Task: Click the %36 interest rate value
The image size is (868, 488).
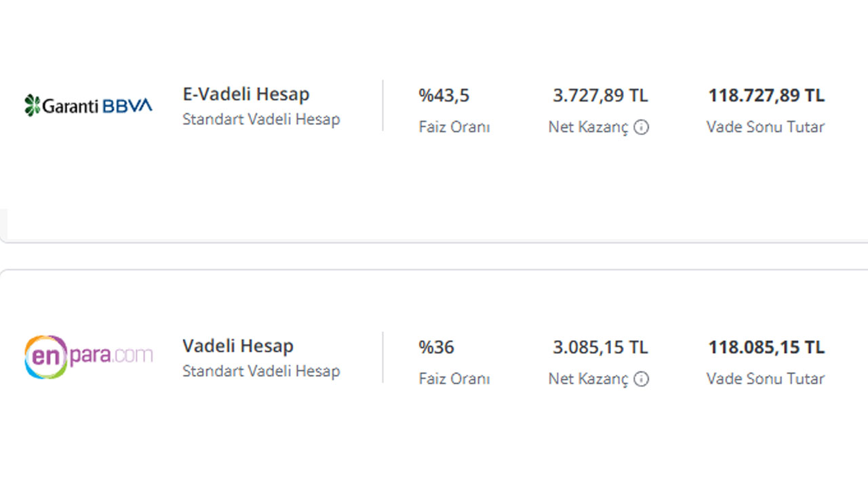Action: coord(436,347)
